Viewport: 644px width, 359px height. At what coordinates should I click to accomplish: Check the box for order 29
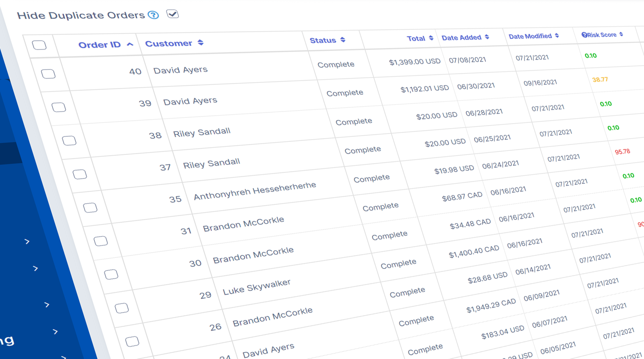(x=122, y=308)
